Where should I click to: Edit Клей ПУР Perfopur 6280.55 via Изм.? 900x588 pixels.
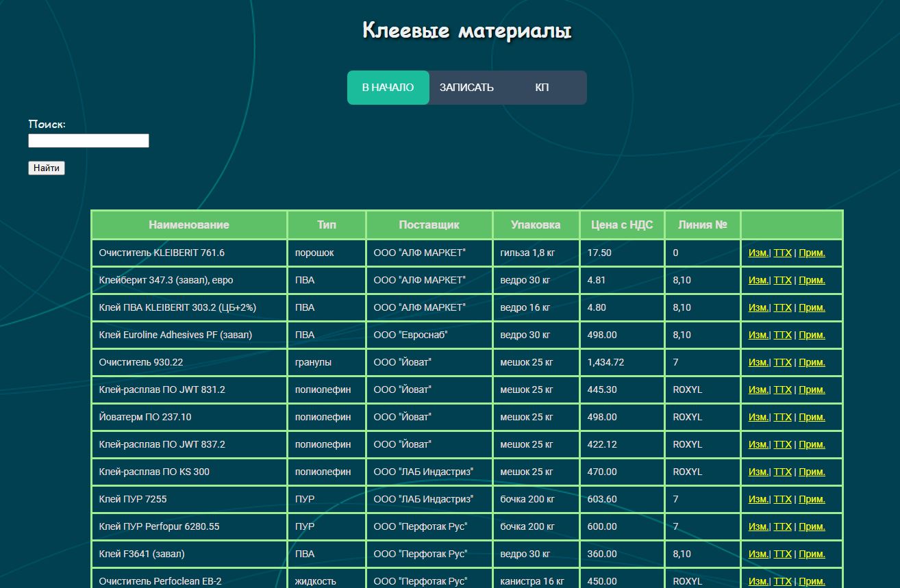tap(758, 526)
